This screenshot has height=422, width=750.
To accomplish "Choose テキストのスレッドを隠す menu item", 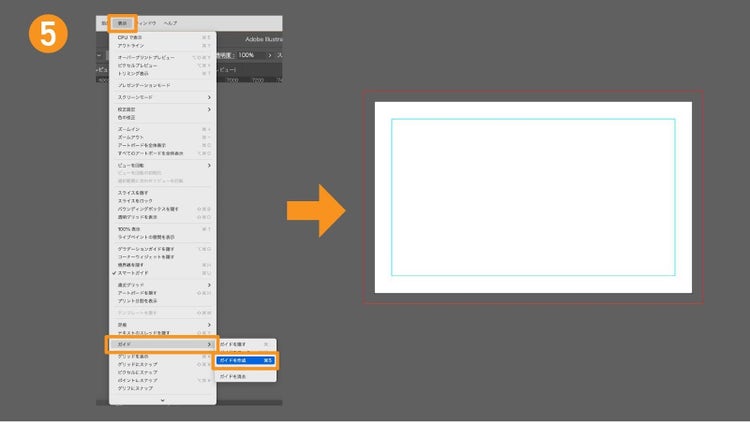I will pos(163,333).
